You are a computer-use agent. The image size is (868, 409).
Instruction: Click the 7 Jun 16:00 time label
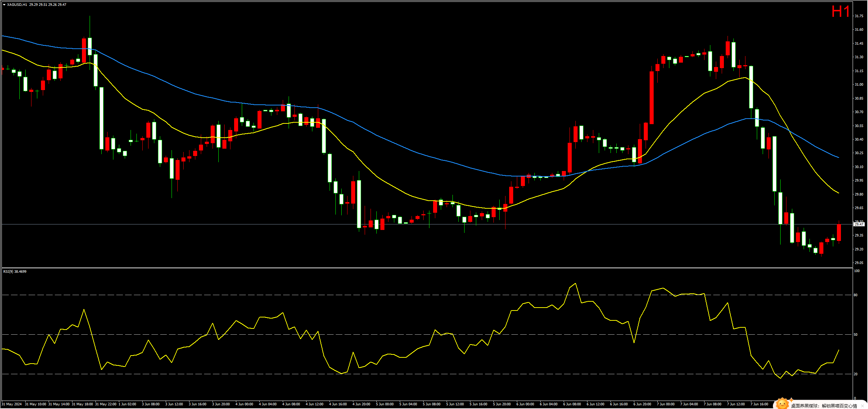pos(759,404)
